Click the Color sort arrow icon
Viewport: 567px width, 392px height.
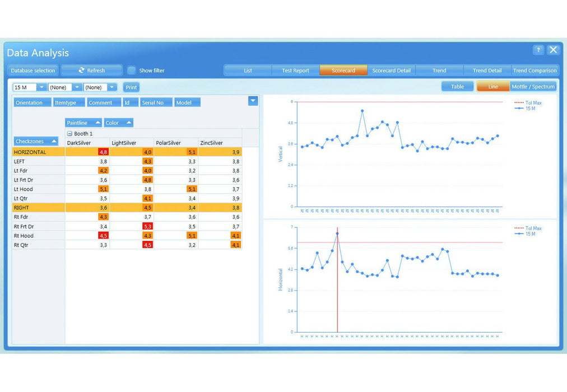(128, 123)
